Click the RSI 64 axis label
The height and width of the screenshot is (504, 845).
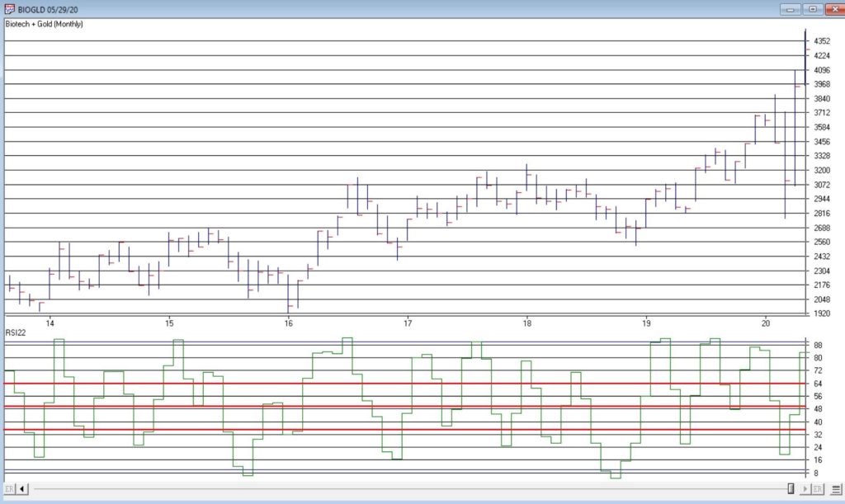(818, 384)
